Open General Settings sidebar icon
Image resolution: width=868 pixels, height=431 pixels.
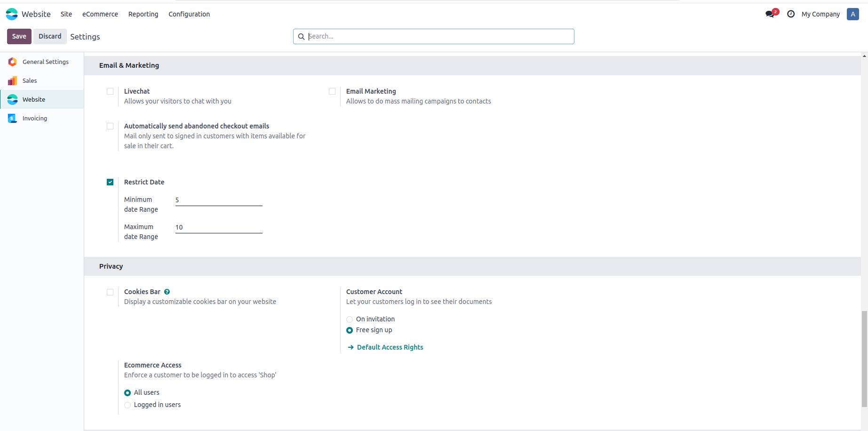pos(13,62)
